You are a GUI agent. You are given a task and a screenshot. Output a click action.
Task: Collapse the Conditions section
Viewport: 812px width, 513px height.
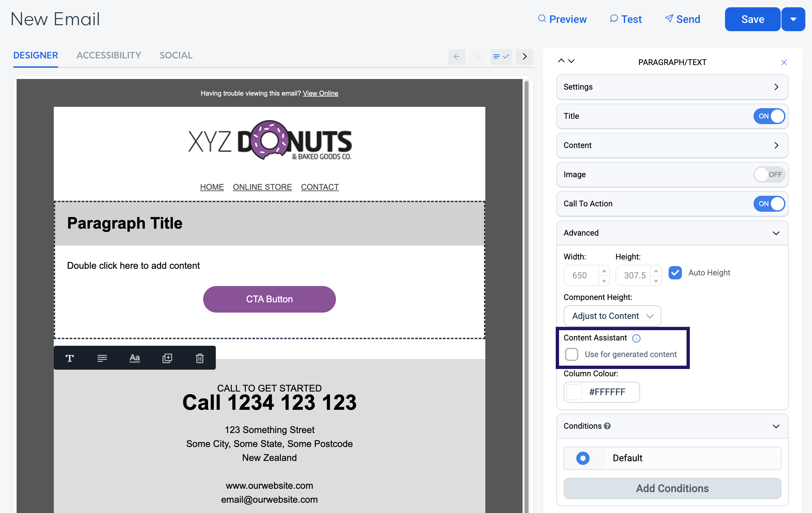tap(672, 426)
